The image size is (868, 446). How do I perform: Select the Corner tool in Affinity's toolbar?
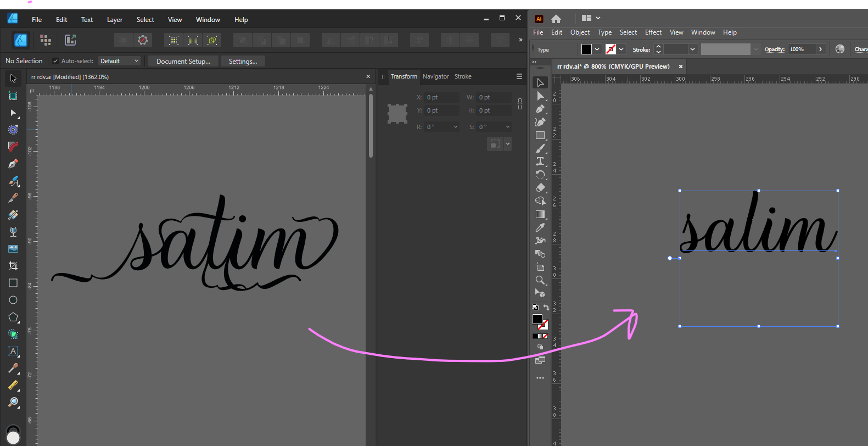click(13, 147)
